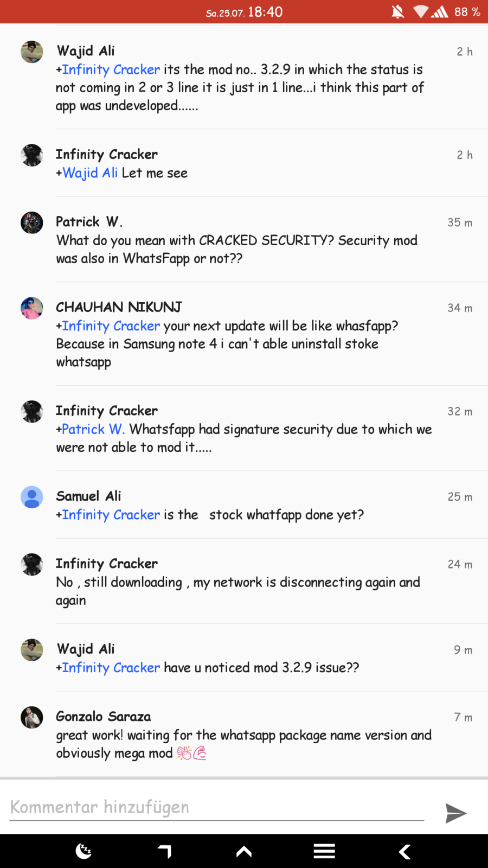Open Patrick W.'s profile picture
488x868 pixels.
point(32,222)
